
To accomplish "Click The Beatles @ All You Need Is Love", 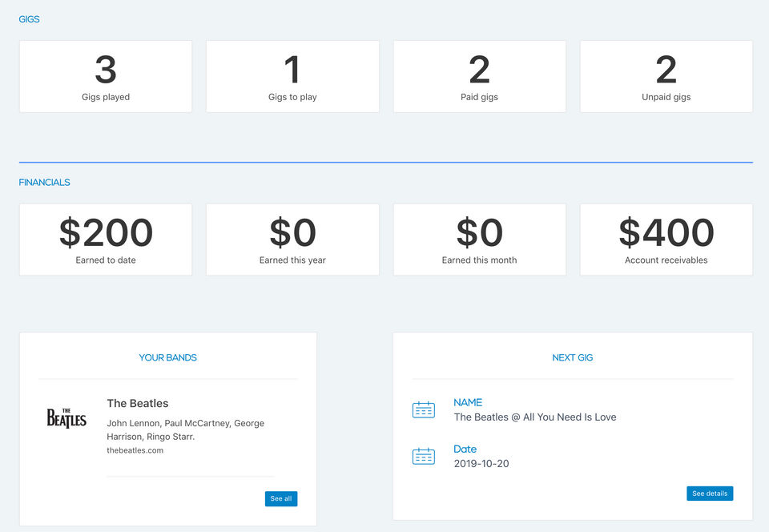I will [535, 417].
